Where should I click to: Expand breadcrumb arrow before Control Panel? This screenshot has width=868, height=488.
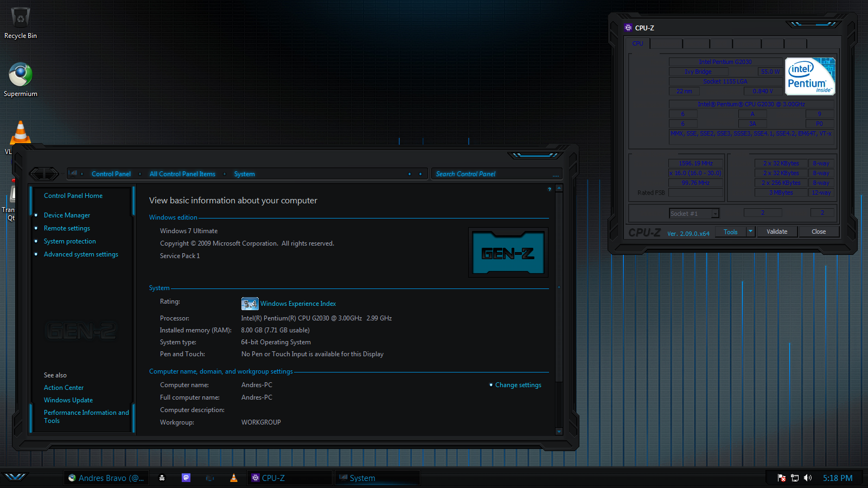click(x=82, y=174)
